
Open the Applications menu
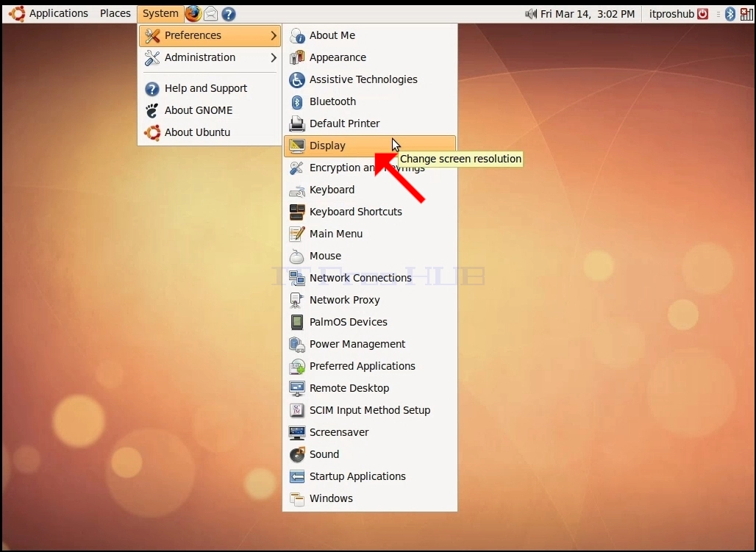(x=58, y=13)
